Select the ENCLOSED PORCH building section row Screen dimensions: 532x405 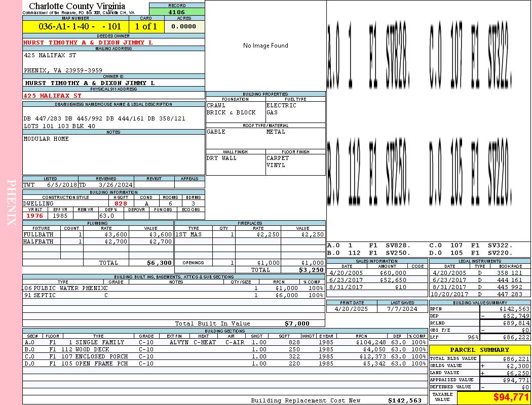[x=225, y=356]
